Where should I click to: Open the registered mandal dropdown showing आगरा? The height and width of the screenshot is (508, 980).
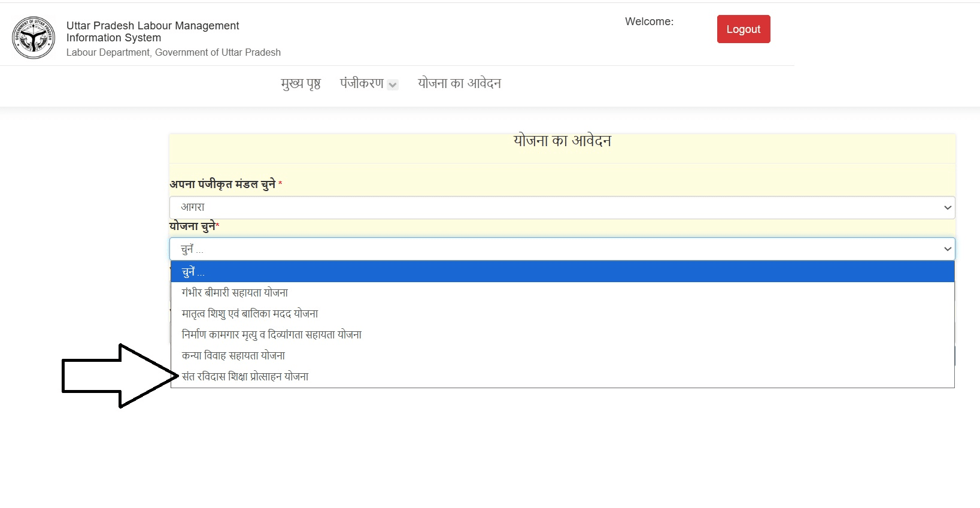click(x=562, y=208)
